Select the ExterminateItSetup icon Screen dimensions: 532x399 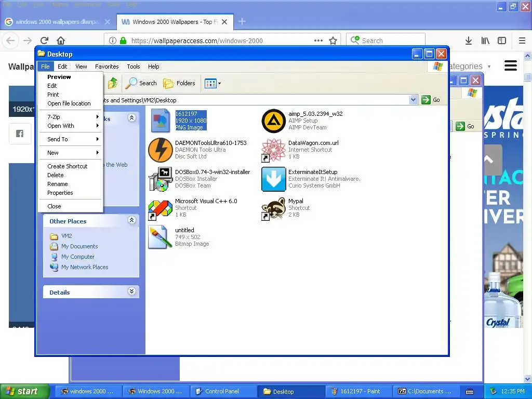tap(273, 179)
